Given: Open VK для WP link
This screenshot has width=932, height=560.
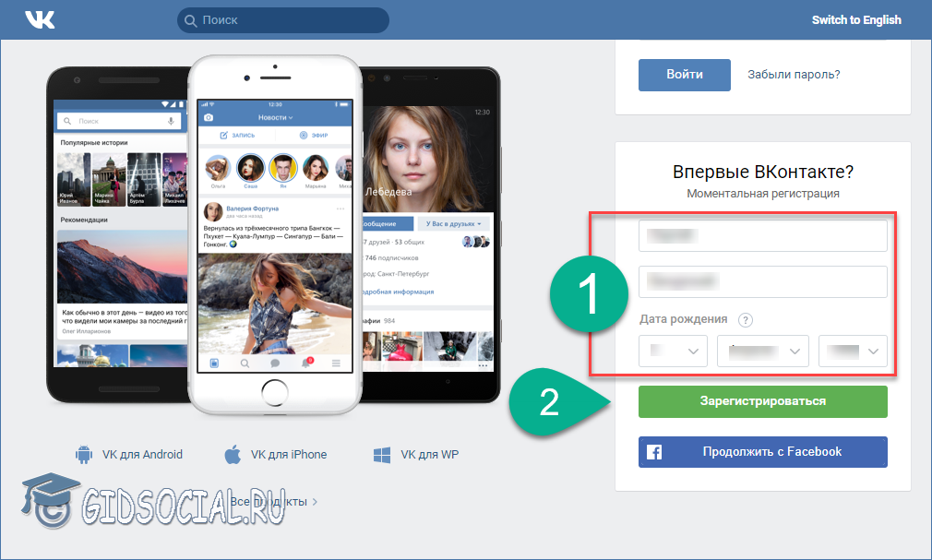Looking at the screenshot, I should click(x=429, y=454).
